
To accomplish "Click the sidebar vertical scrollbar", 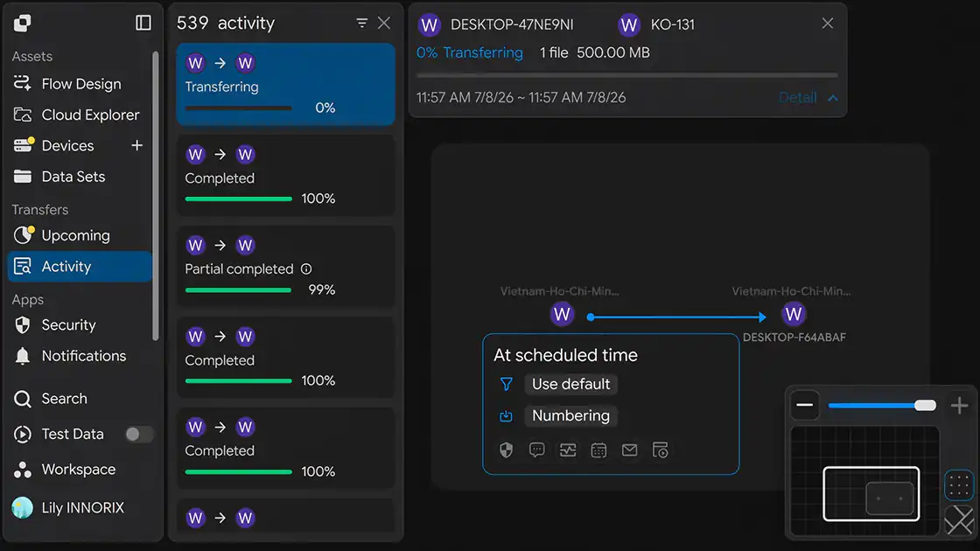I will pyautogui.click(x=156, y=196).
